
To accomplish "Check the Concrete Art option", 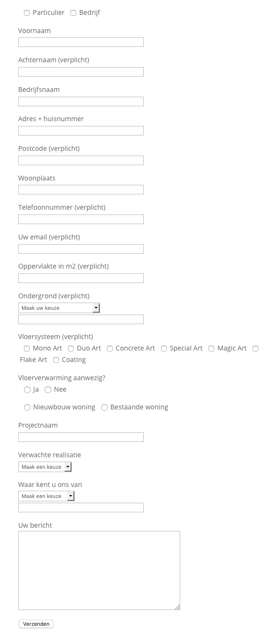I will (110, 349).
